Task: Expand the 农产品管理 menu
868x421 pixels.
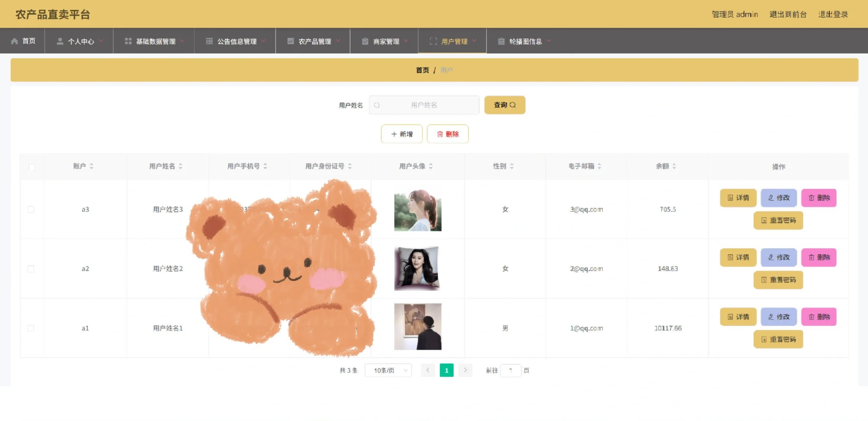Action: tap(314, 41)
